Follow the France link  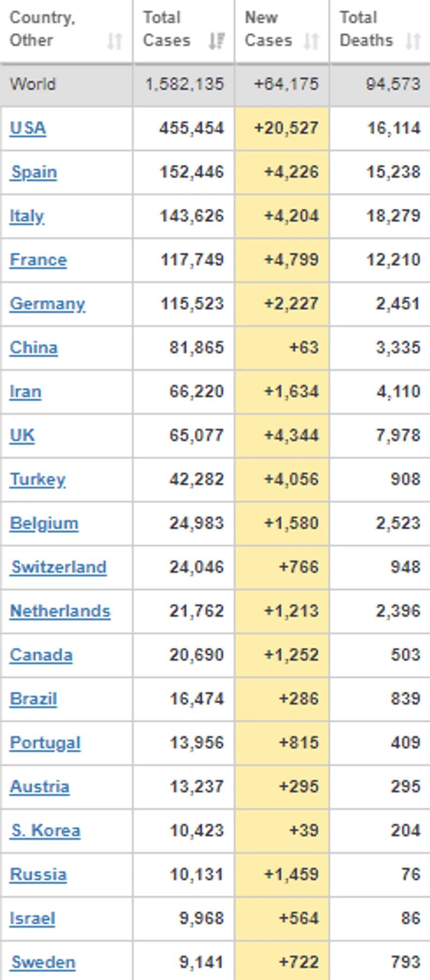click(38, 260)
